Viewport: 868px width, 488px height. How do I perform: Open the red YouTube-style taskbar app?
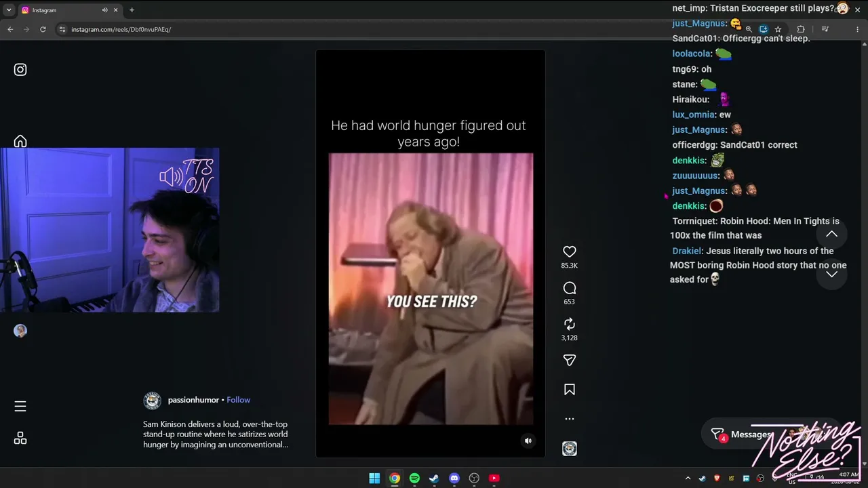(494, 478)
